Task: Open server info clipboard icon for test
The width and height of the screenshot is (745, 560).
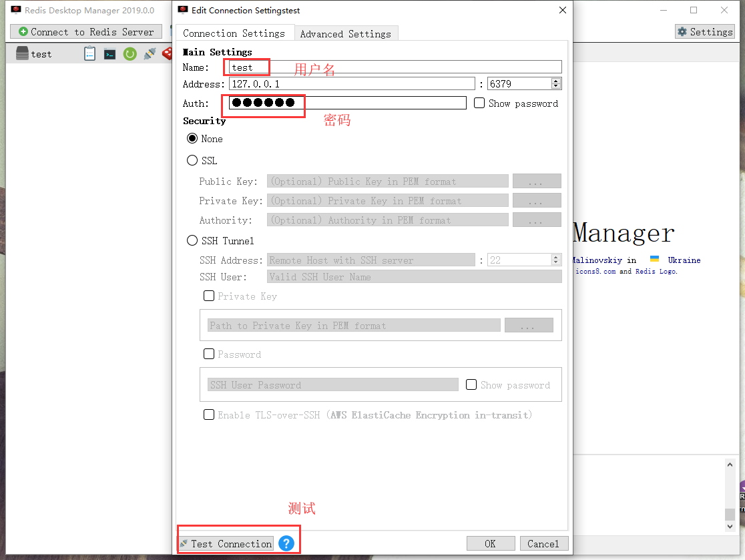Action: tap(90, 53)
